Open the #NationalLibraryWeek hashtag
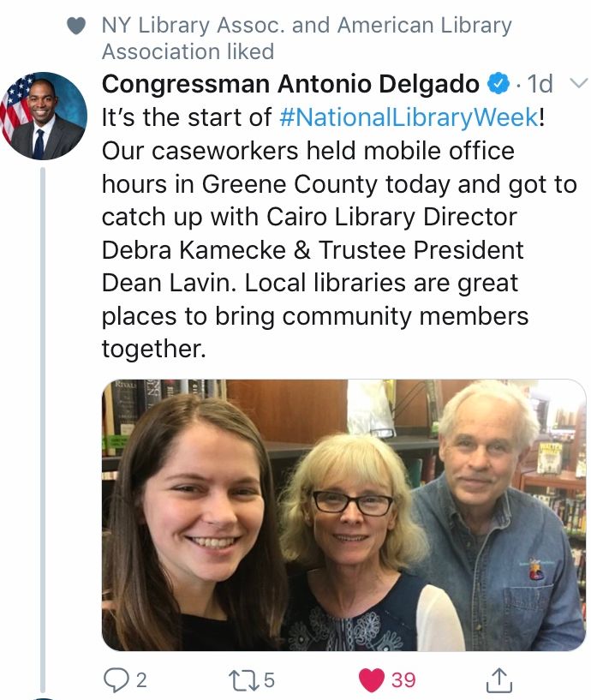 tap(409, 117)
